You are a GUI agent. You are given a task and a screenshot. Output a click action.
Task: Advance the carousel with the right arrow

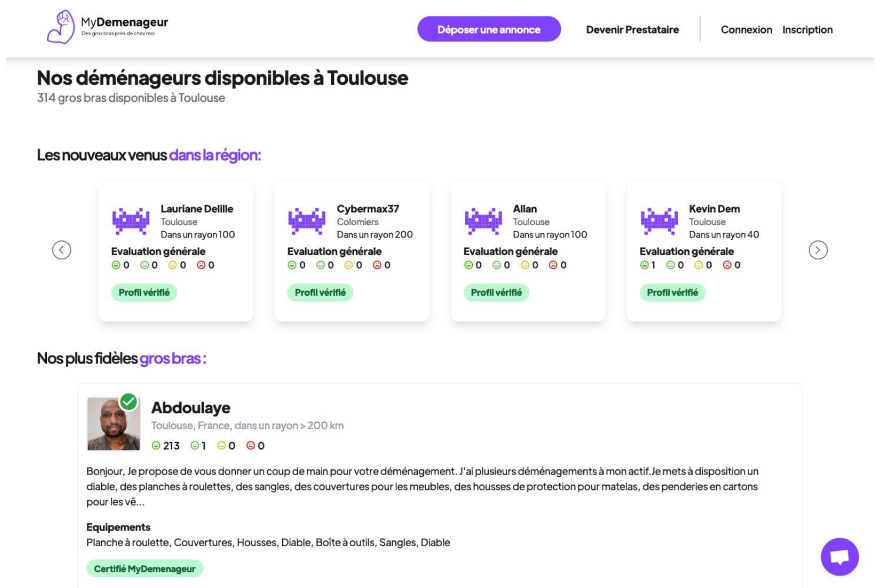coord(818,250)
